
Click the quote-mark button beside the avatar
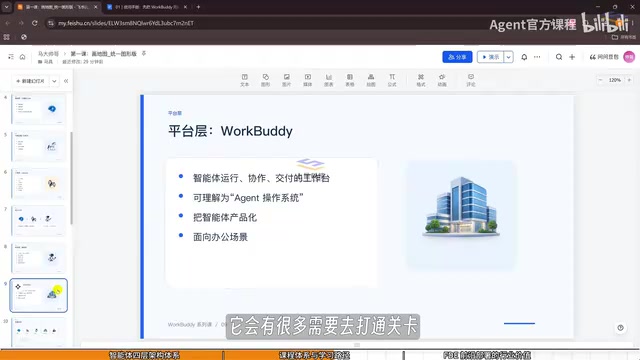coord(604,57)
